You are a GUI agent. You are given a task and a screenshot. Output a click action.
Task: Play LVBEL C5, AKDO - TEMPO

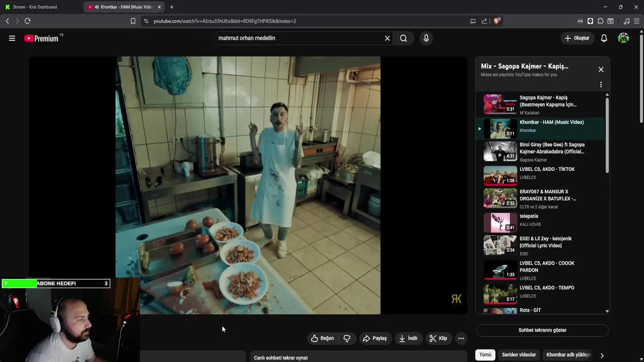[541, 294]
